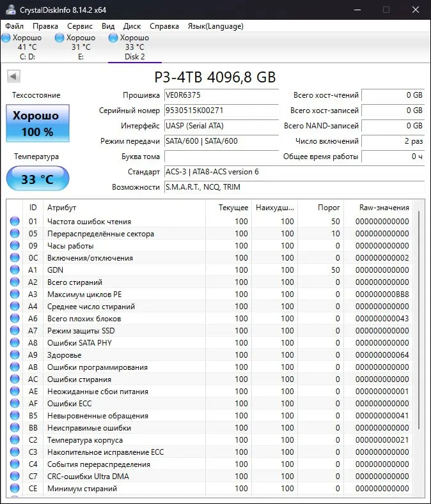Viewport: 431px width, 504px height.
Task: Click the status orb for attribute A3
Action: point(15,294)
